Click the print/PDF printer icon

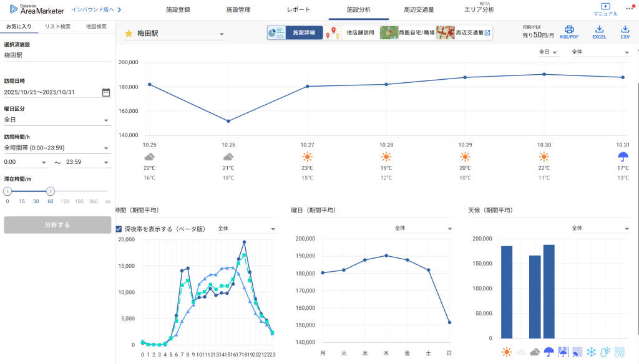568,29
